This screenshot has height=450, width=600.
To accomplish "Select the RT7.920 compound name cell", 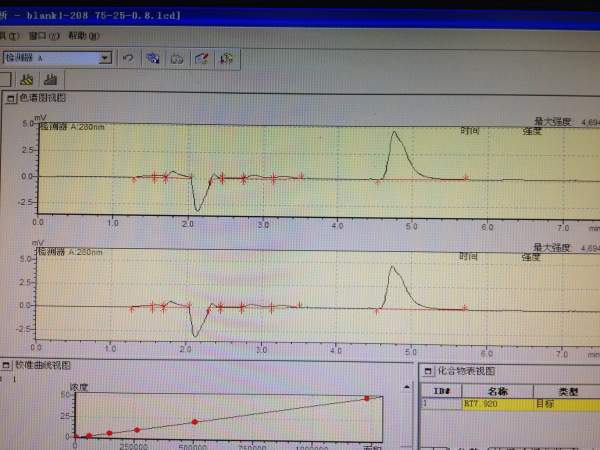I will 497,404.
